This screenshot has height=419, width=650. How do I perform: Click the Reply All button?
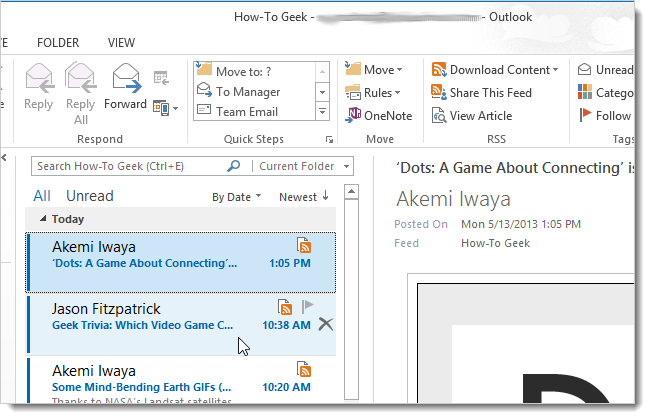(80, 94)
